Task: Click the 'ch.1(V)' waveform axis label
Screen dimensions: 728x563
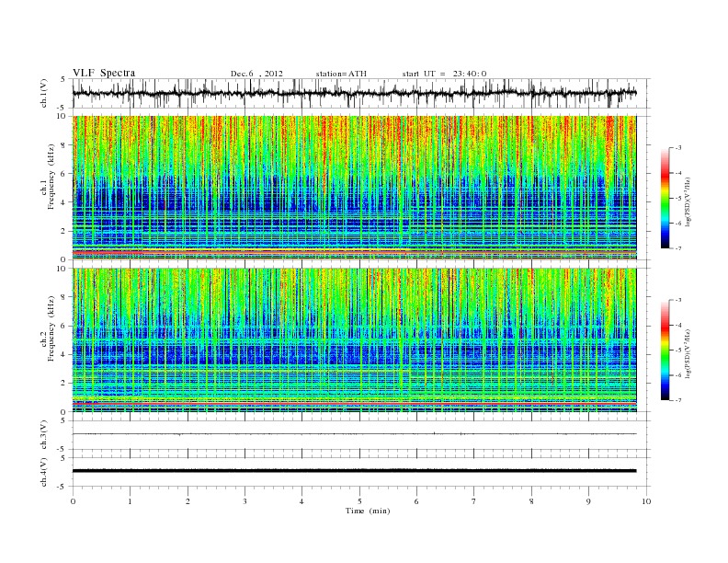Action: [x=44, y=93]
